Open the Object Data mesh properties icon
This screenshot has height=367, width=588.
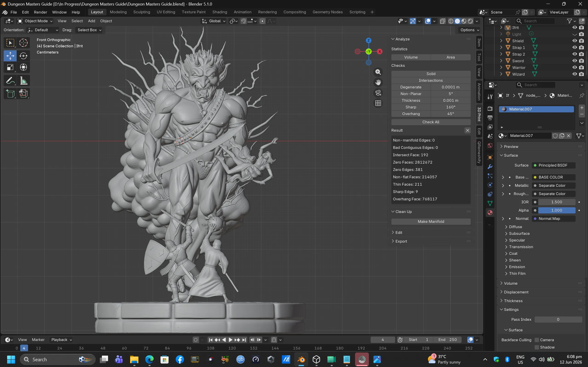tap(490, 203)
